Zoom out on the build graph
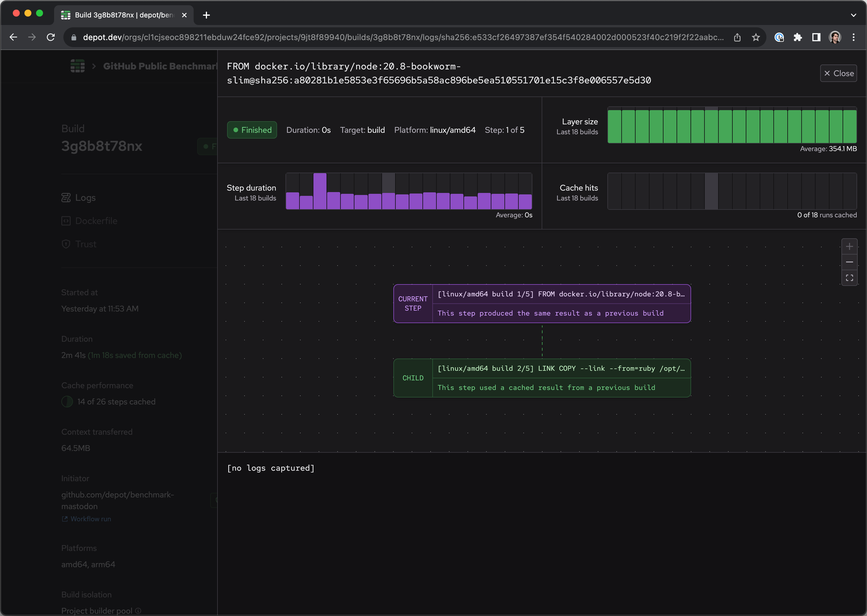867x616 pixels. 850,262
